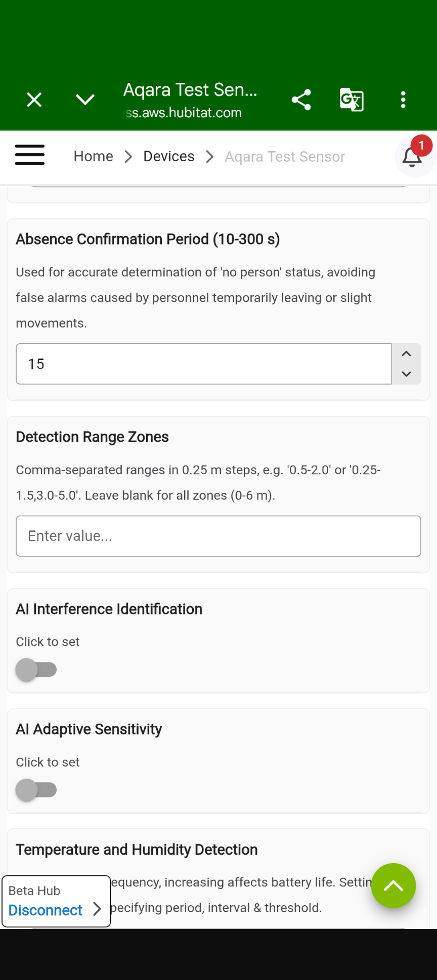Open the Google Translate icon
This screenshot has height=980, width=437.
tap(352, 100)
